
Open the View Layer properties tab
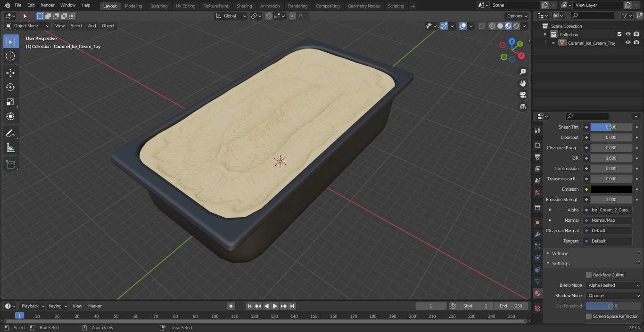[x=537, y=169]
